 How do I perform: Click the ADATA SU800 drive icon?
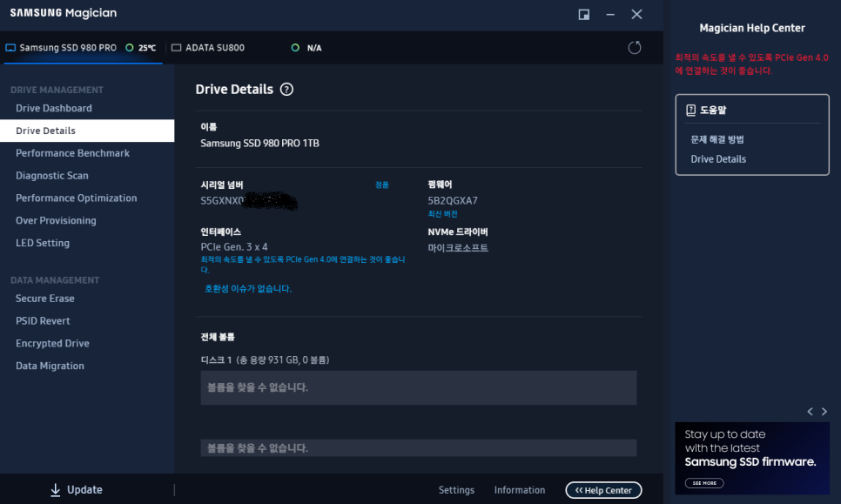click(176, 48)
